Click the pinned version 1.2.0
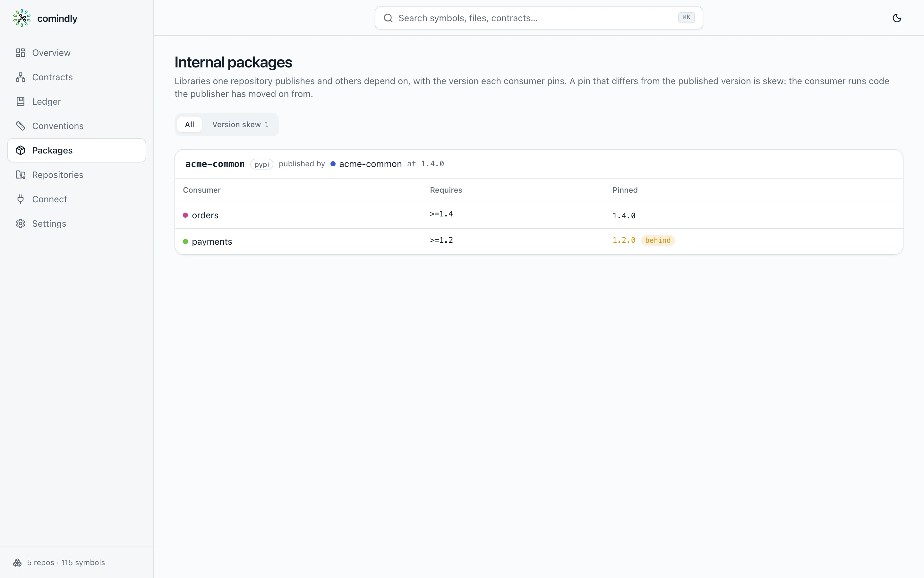924x578 pixels. (624, 240)
